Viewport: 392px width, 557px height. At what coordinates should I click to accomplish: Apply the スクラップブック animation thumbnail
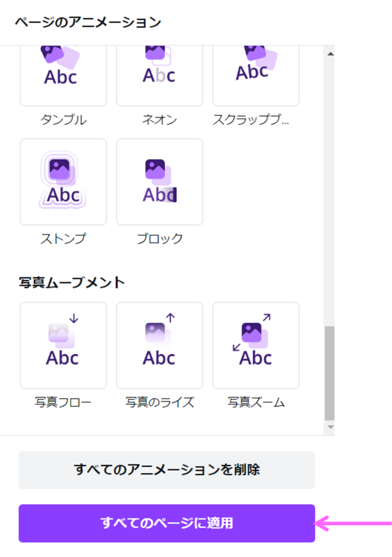click(x=256, y=75)
